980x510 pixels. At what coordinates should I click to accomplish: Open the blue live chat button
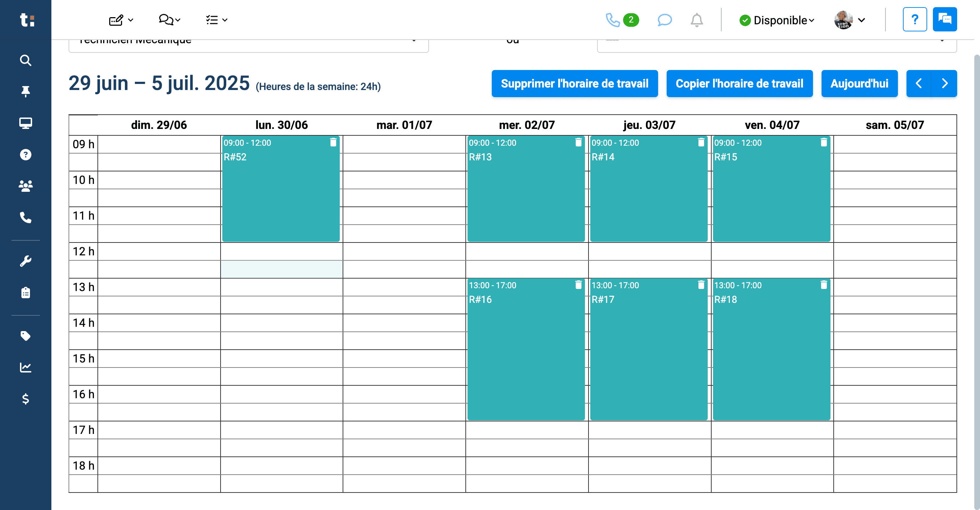(x=945, y=19)
